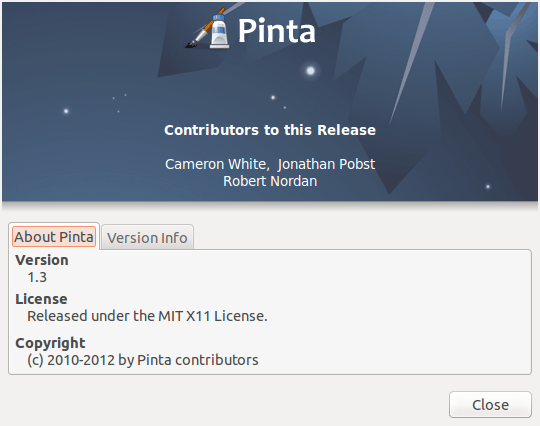540x426 pixels.
Task: Select the About Pinta tab
Action: [54, 237]
